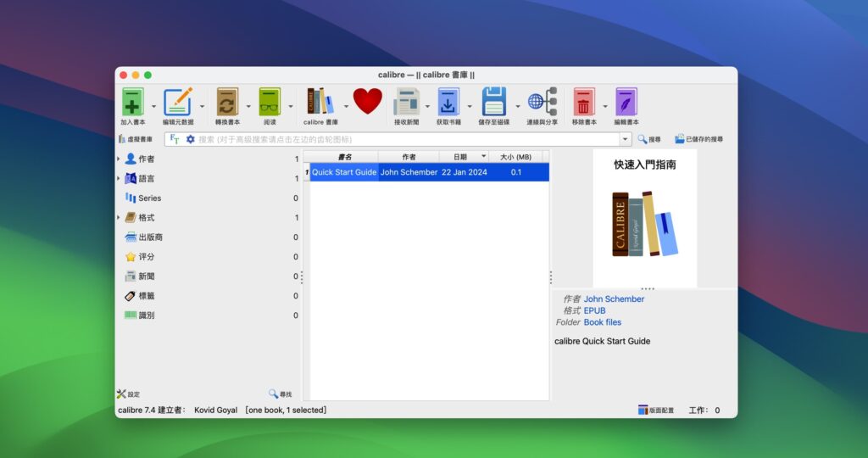The image size is (868, 458).
Task: Open the book viewer glasses icon
Action: coord(270,102)
